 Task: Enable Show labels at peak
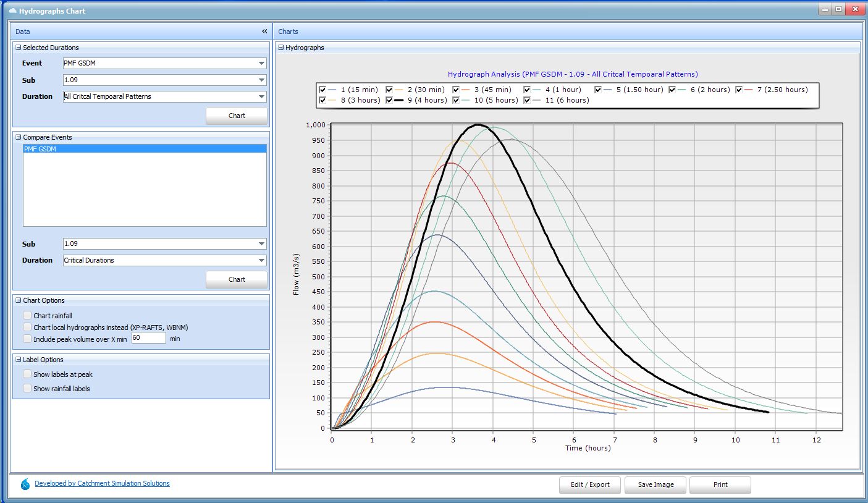coord(27,374)
